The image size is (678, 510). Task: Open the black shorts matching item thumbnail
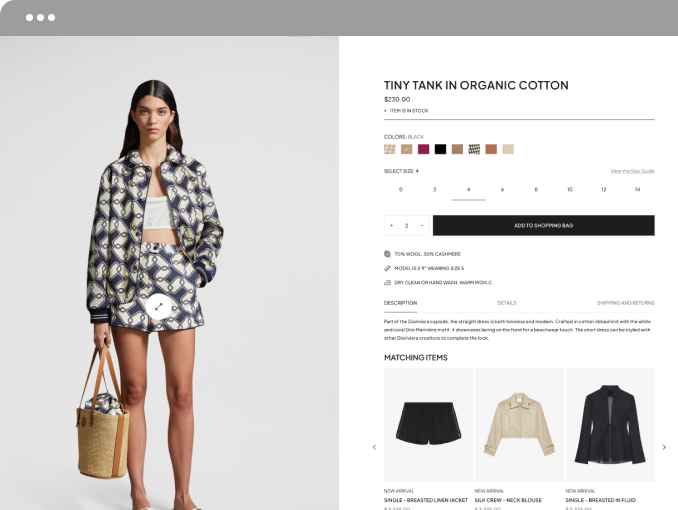[429, 425]
